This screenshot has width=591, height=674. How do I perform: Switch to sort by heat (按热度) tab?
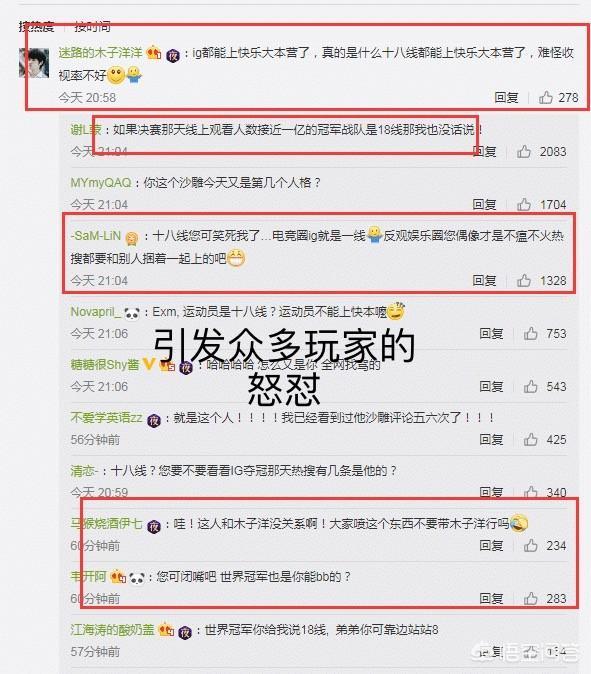click(x=36, y=27)
